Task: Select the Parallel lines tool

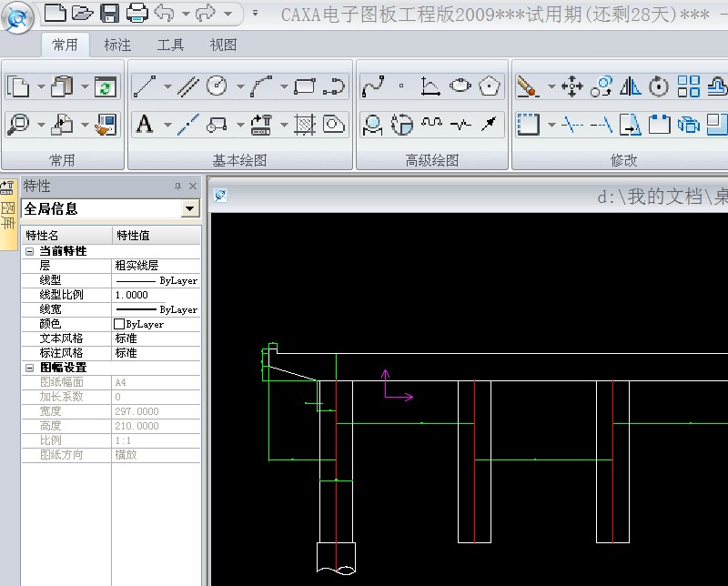Action: (x=188, y=86)
